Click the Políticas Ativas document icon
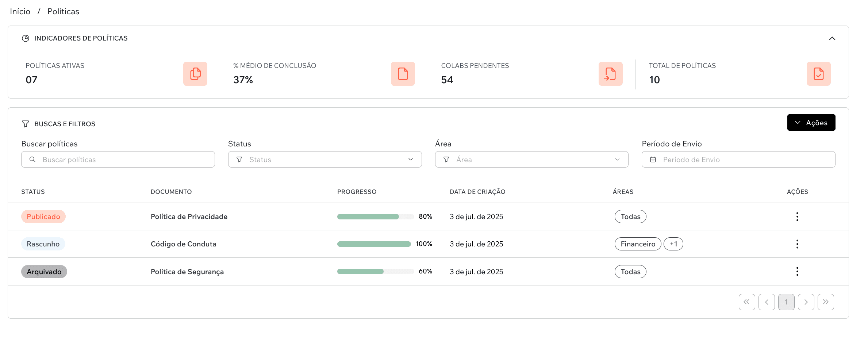Viewport: 868px width, 349px height. click(195, 74)
